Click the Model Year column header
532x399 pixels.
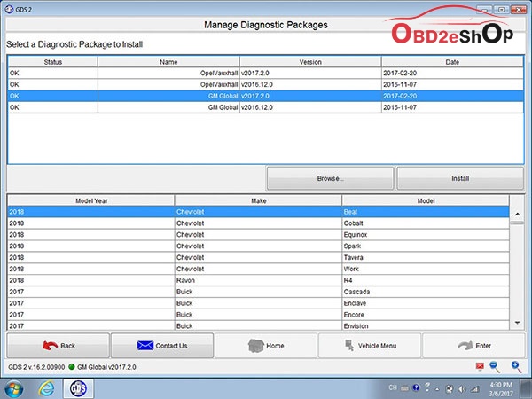[91, 200]
